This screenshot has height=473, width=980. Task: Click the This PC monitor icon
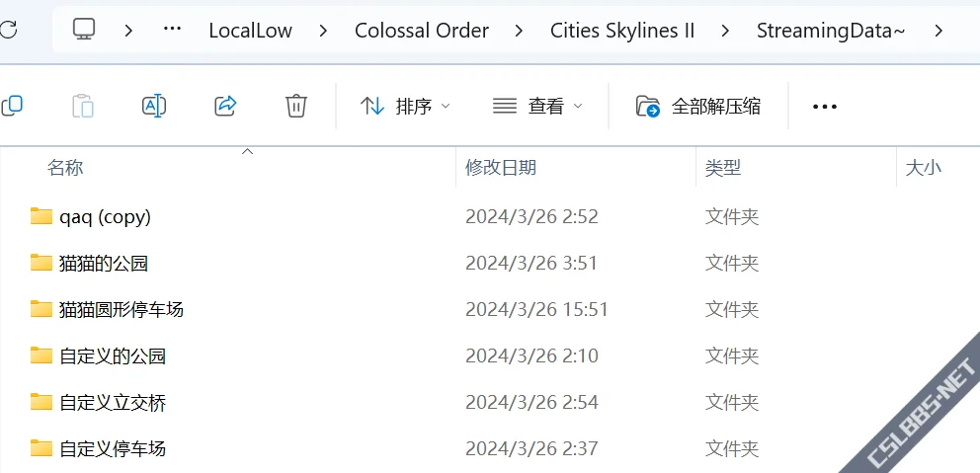[85, 30]
